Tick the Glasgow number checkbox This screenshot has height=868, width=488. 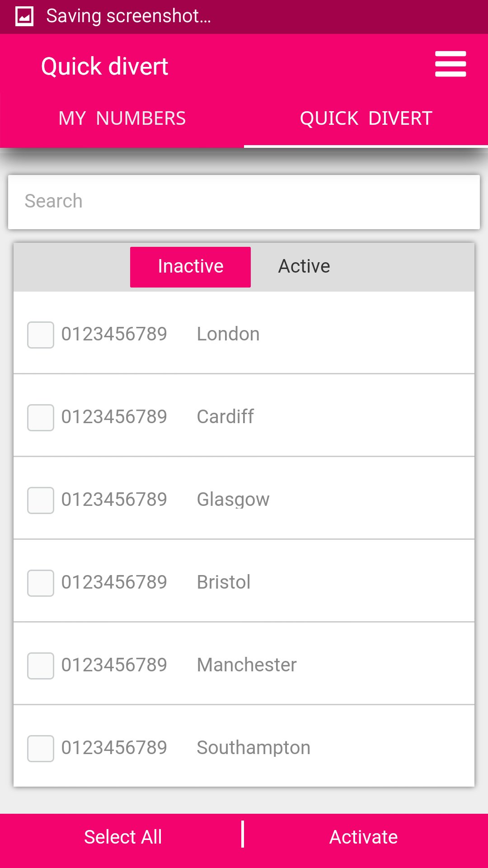pyautogui.click(x=41, y=500)
